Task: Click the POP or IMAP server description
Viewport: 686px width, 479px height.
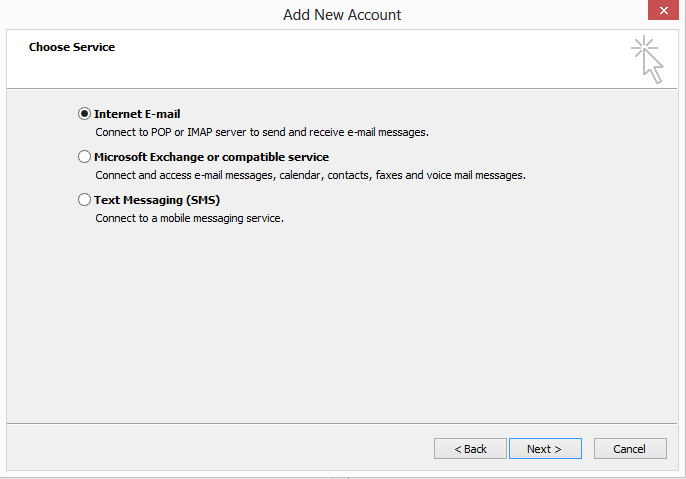Action: pyautogui.click(x=262, y=132)
